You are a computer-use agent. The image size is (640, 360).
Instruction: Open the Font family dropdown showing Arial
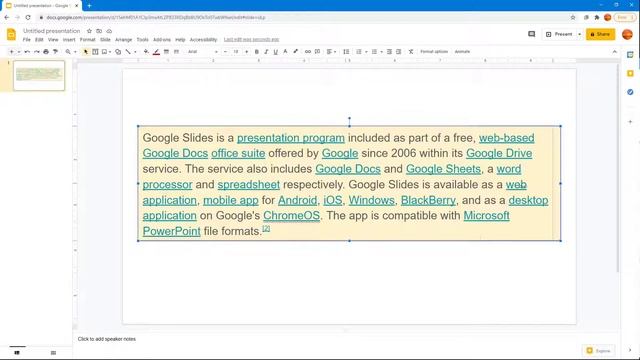pyautogui.click(x=202, y=52)
